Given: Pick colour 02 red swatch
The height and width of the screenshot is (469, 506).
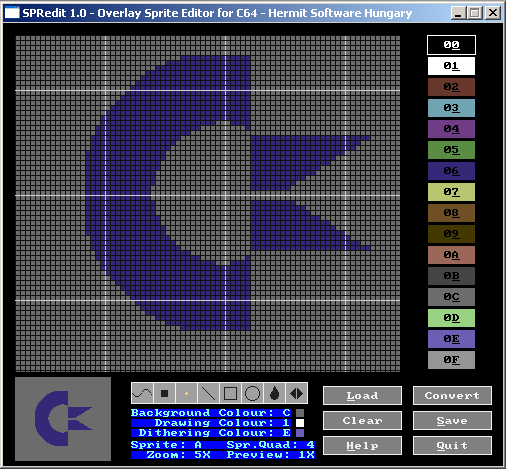Looking at the screenshot, I should coord(451,87).
